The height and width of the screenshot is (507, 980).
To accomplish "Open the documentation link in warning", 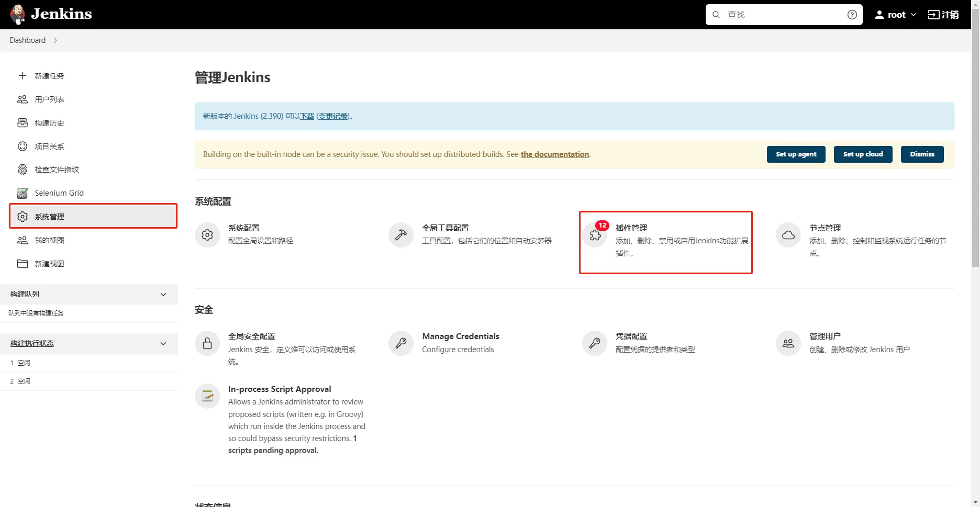I will pyautogui.click(x=554, y=154).
